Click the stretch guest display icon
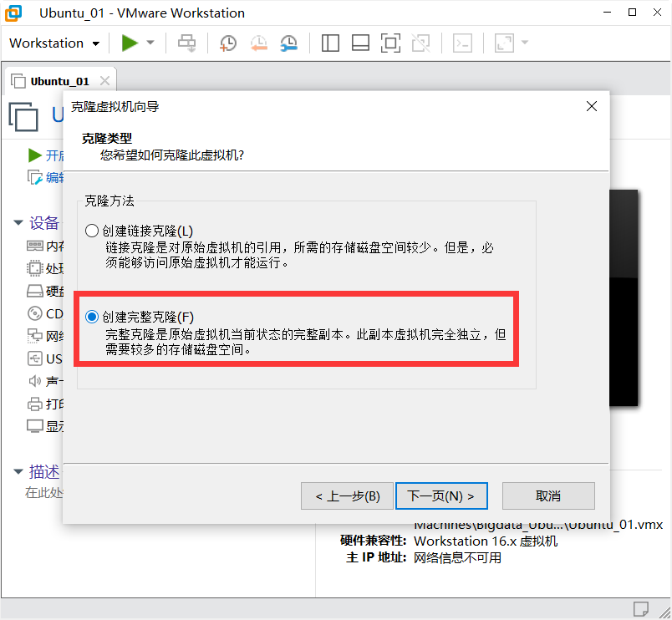The image size is (672, 620). pyautogui.click(x=504, y=43)
